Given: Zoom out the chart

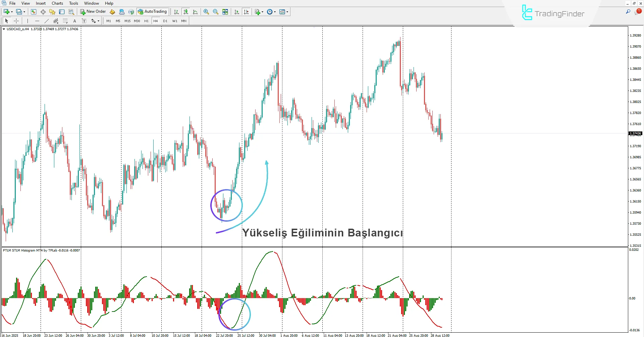Looking at the screenshot, I should click(x=216, y=11).
